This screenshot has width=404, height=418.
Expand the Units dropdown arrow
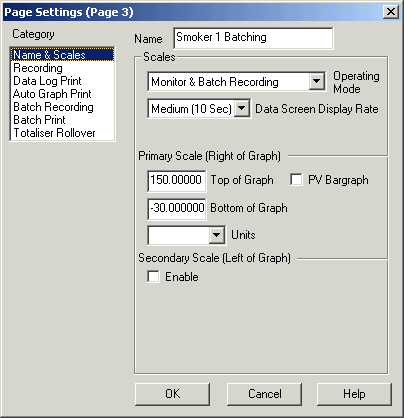click(217, 235)
